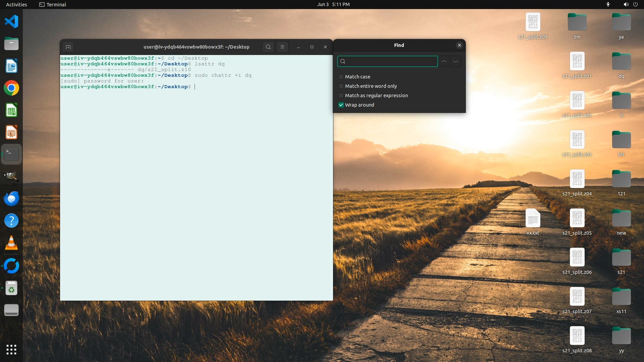644x362 pixels.
Task: Open VLC media player from dock
Action: [11, 243]
